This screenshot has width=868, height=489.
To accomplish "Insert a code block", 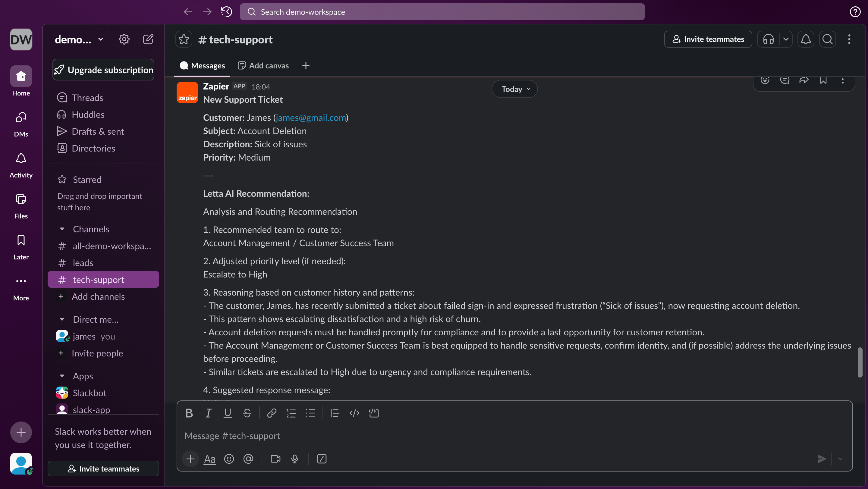I will pyautogui.click(x=374, y=413).
